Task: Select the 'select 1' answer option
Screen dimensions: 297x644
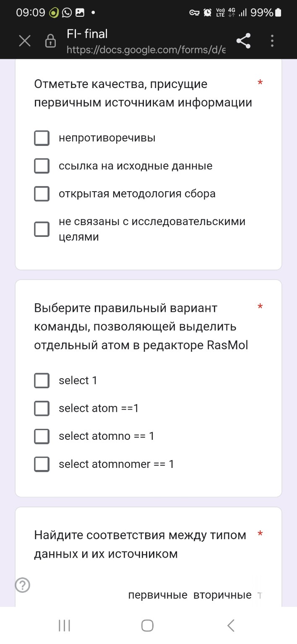Action: pos(42,380)
